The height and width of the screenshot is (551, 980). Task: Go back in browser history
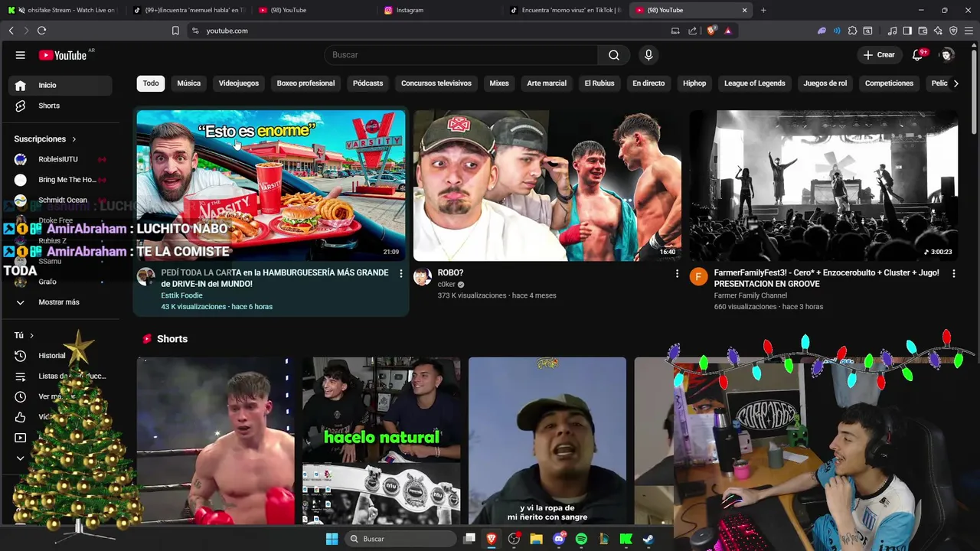click(x=11, y=31)
